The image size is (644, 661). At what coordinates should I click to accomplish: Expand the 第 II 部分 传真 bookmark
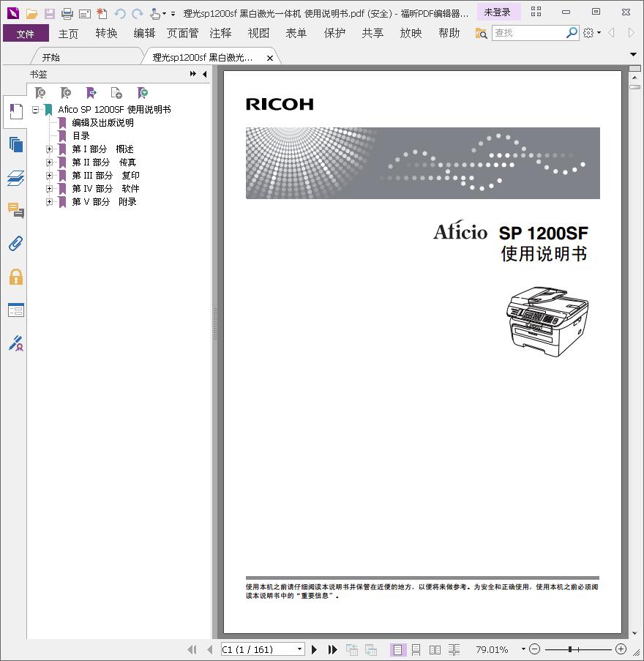(x=49, y=162)
